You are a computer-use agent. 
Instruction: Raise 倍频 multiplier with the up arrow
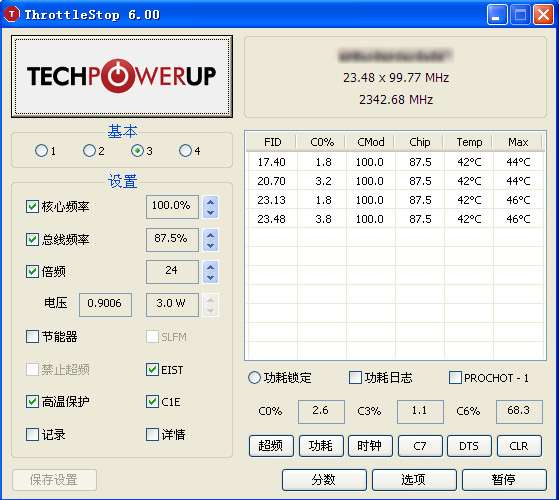[210, 267]
